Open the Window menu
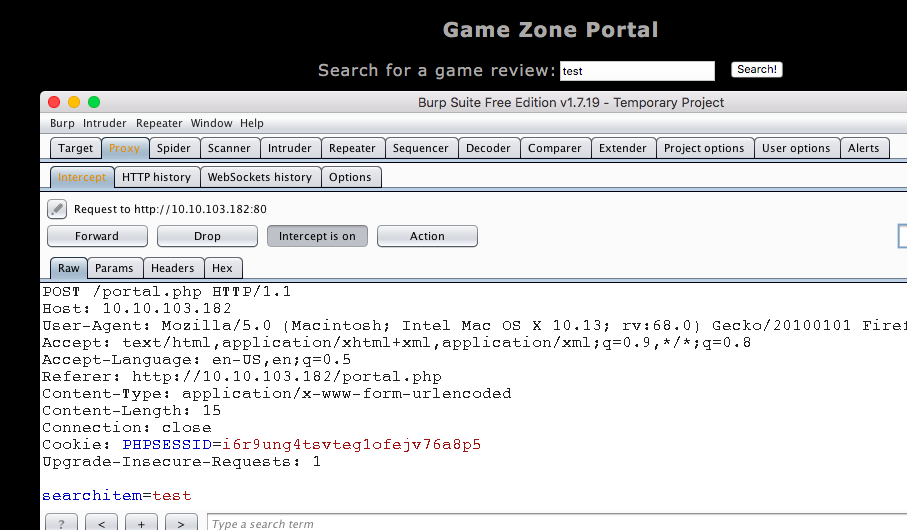Viewport: 907px width, 530px height. coord(211,123)
